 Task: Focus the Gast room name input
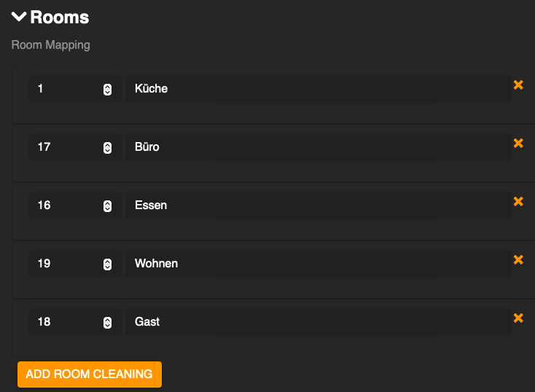318,322
